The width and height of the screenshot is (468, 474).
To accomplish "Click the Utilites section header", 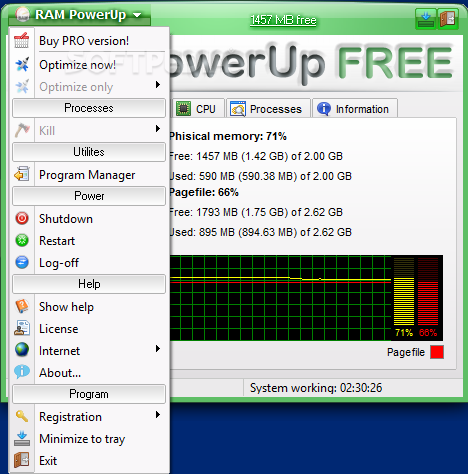I will pos(89,152).
